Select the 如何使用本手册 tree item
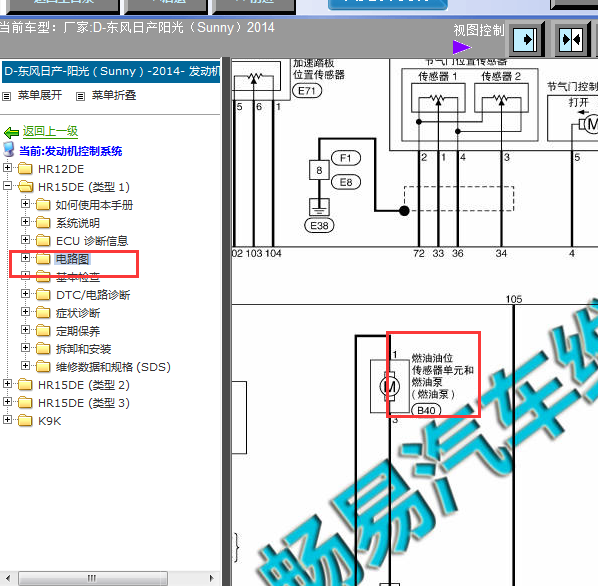The height and width of the screenshot is (586, 598). (94, 205)
